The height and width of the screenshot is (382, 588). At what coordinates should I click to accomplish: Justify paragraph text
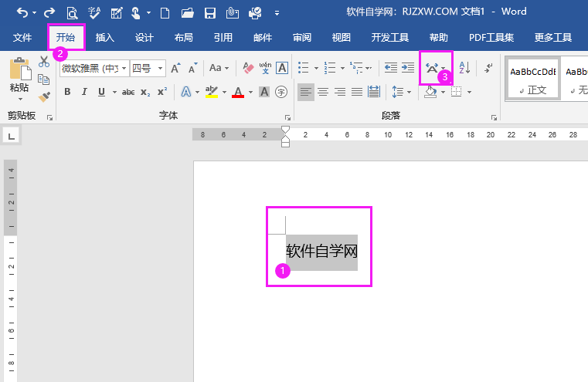click(x=357, y=92)
